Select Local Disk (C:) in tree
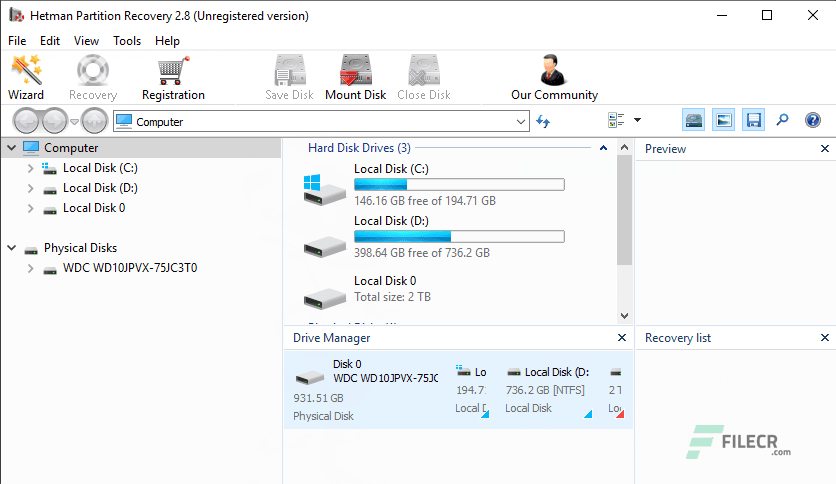Screen dimensions: 836x484 100,168
